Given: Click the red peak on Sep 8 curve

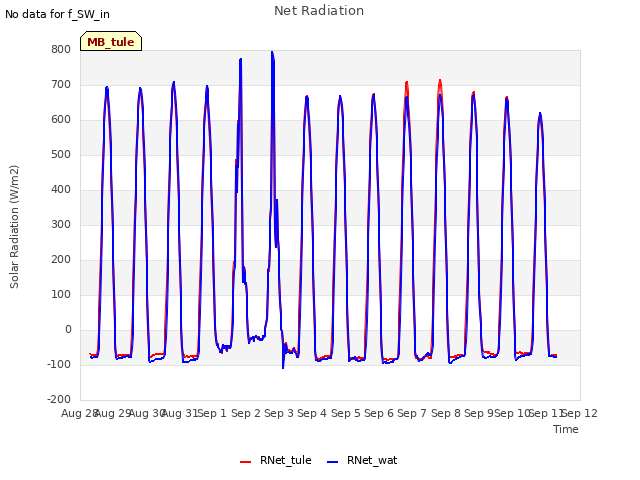Looking at the screenshot, I should click(440, 81).
